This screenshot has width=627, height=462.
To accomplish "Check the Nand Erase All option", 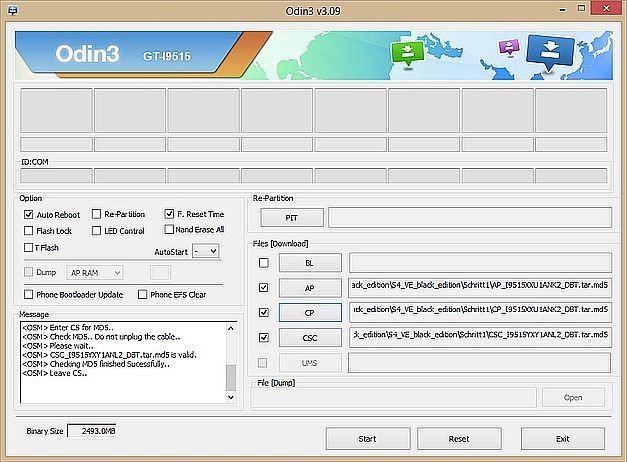I will point(169,229).
